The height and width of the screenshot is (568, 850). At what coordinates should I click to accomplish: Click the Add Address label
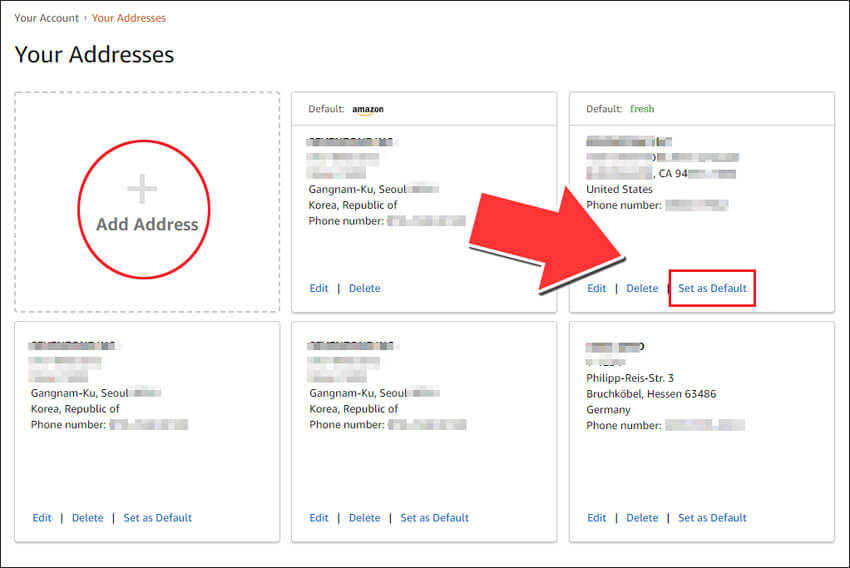pyautogui.click(x=147, y=224)
